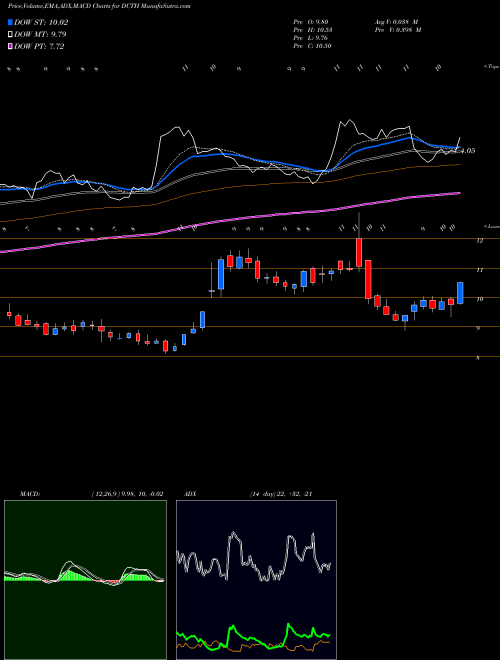The height and width of the screenshot is (660, 500).
Task: Click the 4.05 value beside the EMA lines
Action: (x=468, y=151)
